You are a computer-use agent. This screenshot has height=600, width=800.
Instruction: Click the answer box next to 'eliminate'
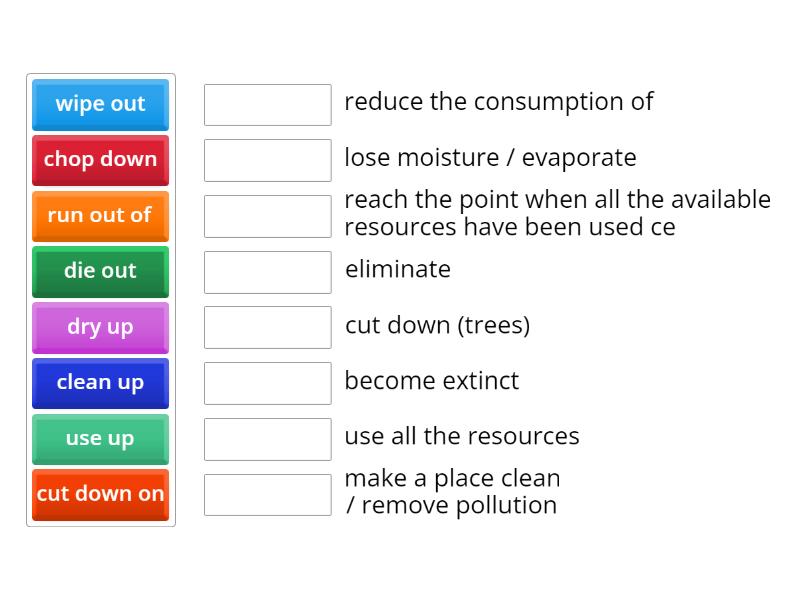coord(267,270)
